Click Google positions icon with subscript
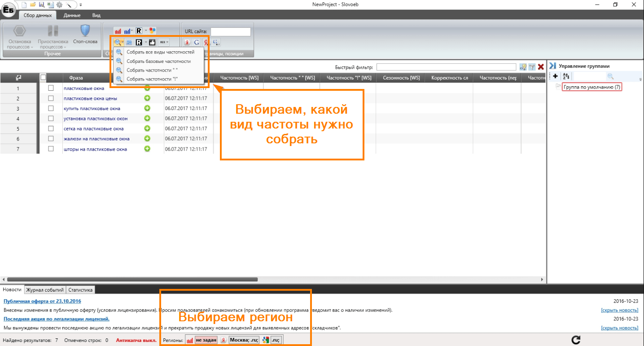Image resolution: width=644 pixels, height=346 pixels. (x=216, y=43)
